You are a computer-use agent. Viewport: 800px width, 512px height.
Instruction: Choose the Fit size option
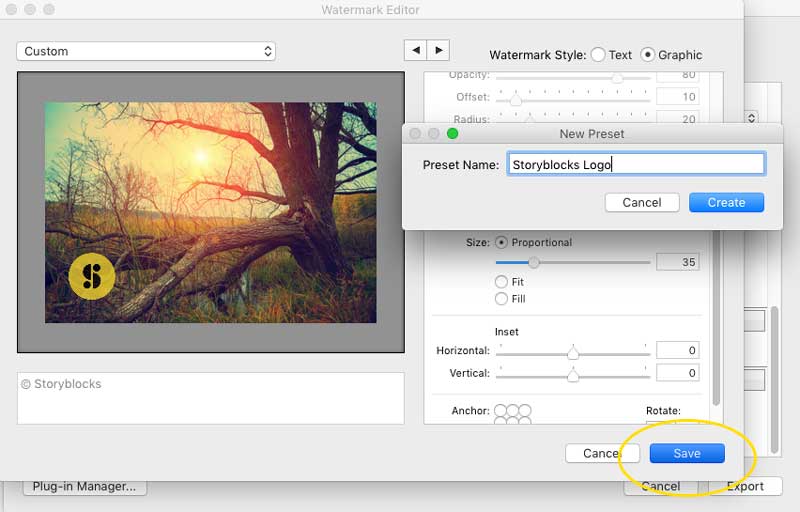click(502, 281)
